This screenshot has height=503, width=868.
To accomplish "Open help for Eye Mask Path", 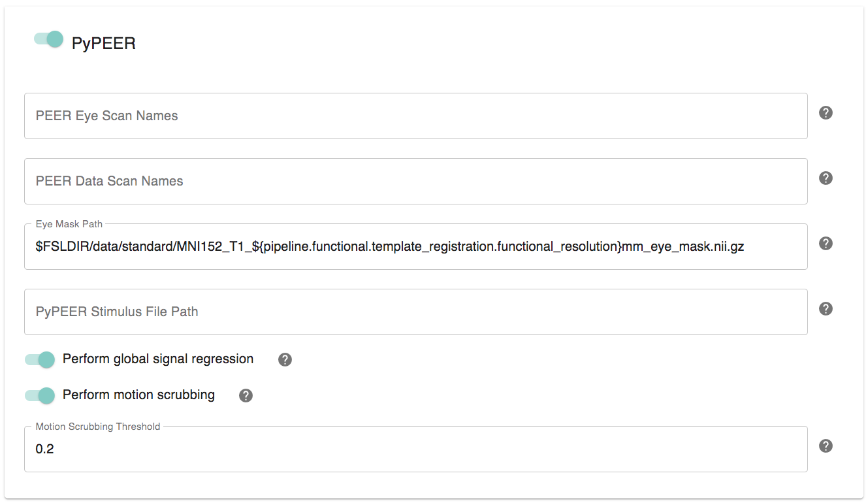I will (825, 243).
